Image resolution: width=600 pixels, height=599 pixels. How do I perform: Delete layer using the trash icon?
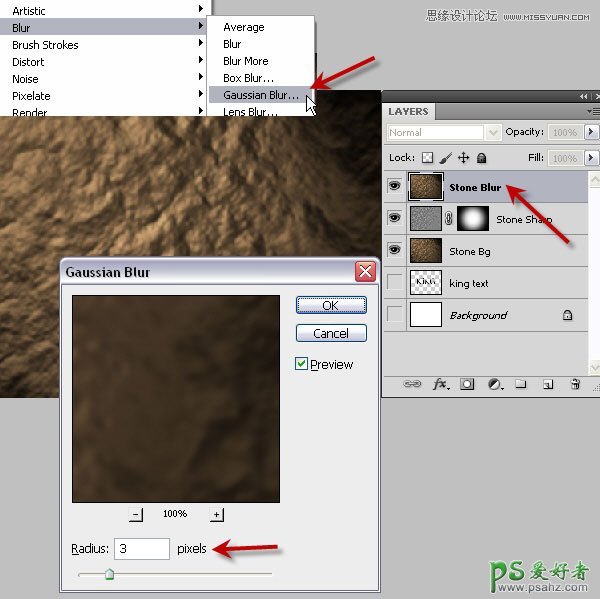574,383
